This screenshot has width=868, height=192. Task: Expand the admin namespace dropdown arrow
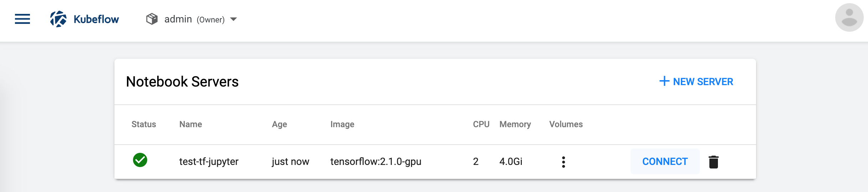[x=233, y=19]
